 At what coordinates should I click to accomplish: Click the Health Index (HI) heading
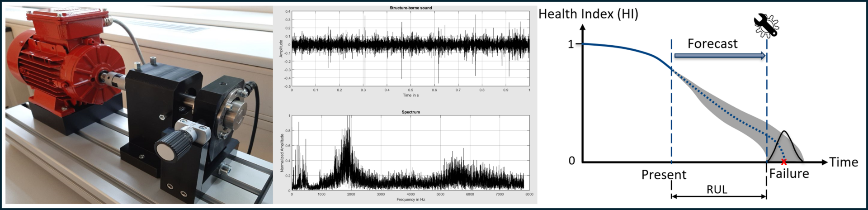(x=588, y=14)
